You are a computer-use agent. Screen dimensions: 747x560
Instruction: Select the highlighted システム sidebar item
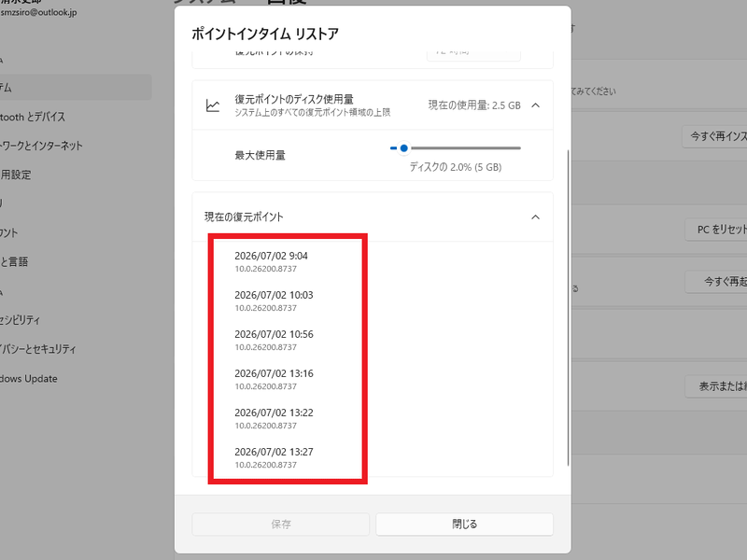(x=76, y=87)
